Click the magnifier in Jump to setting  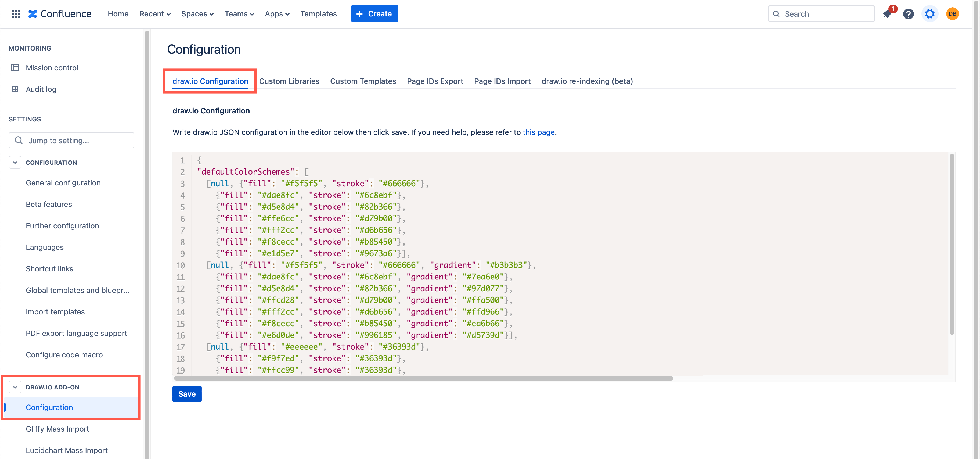[x=18, y=140]
